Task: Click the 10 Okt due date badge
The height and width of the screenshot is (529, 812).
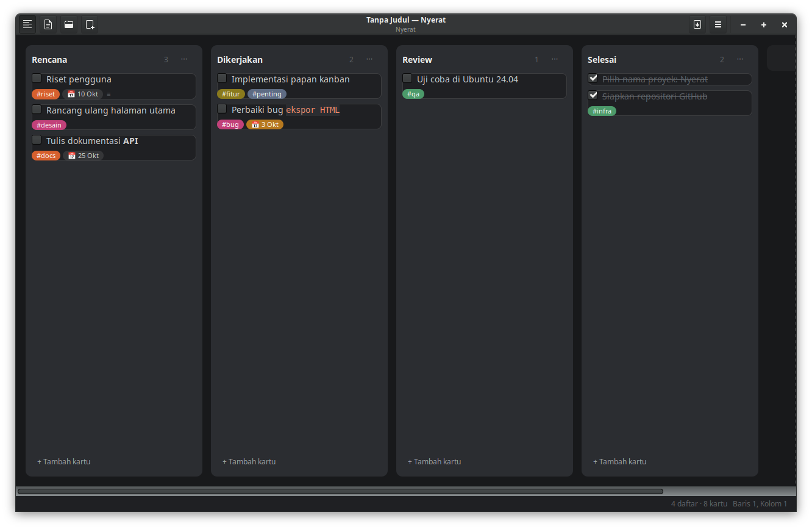Action: (x=83, y=94)
